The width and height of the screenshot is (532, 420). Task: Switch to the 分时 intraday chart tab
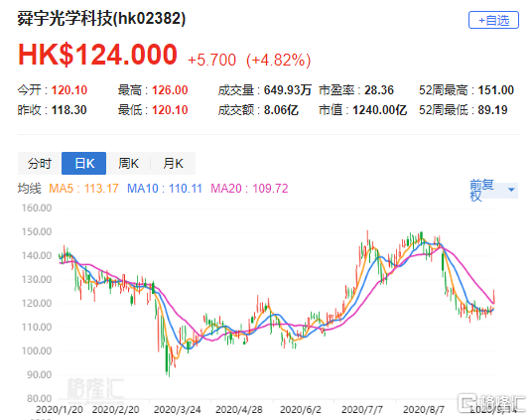[40, 163]
